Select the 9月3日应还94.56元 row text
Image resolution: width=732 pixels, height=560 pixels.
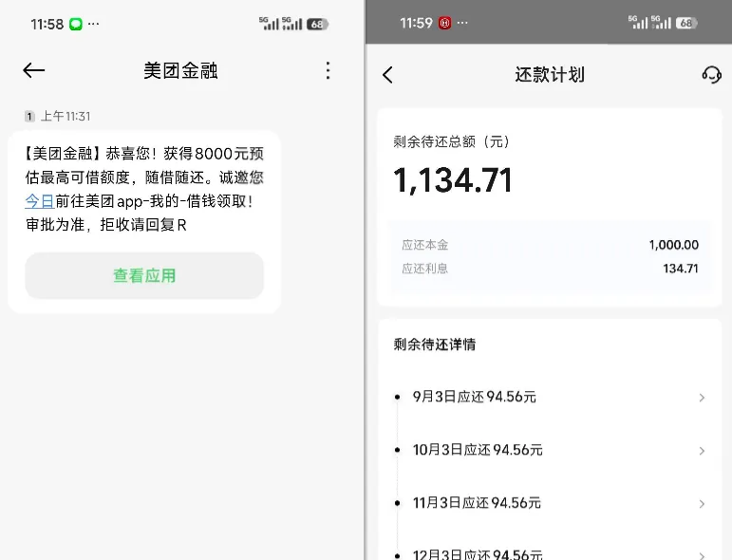pyautogui.click(x=475, y=397)
